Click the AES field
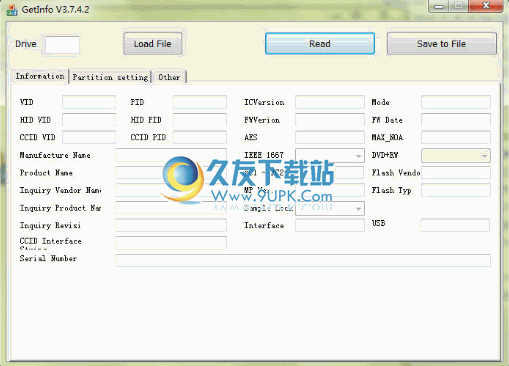 (x=330, y=137)
